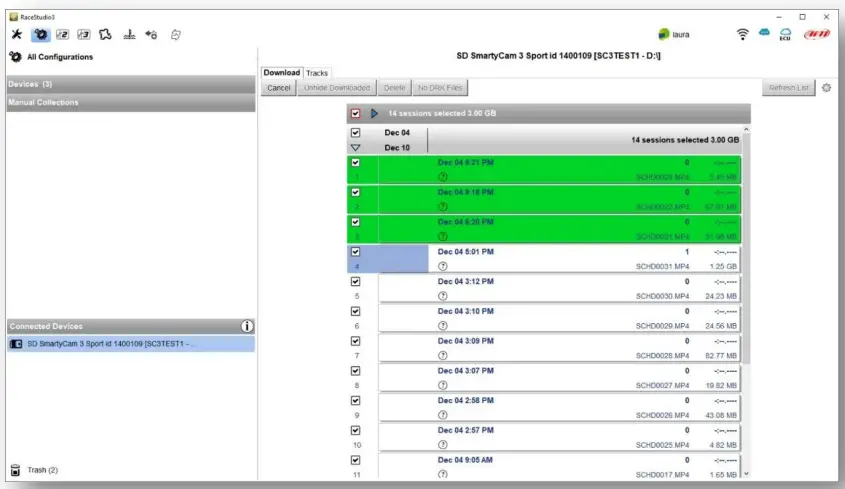The image size is (845, 489).
Task: Click the custom sensors icon in toolbar
Action: pos(151,35)
